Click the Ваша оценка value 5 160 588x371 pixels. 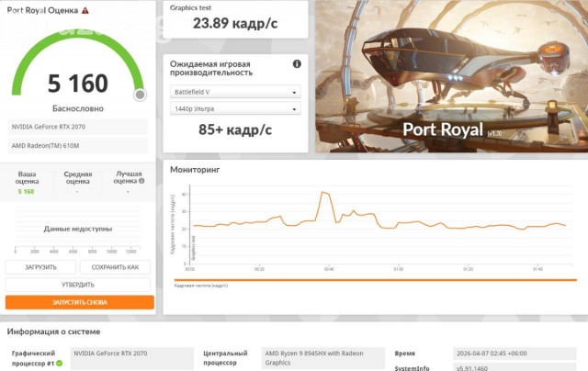coord(27,192)
